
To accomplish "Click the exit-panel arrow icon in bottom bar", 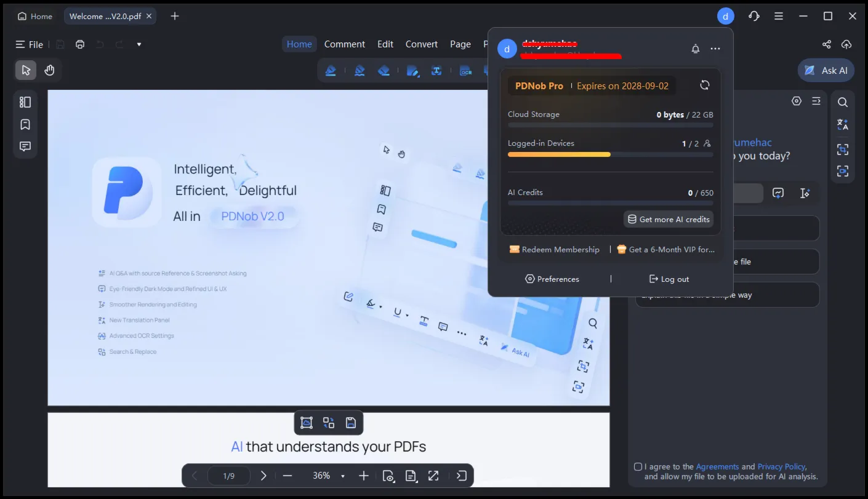I will [462, 476].
